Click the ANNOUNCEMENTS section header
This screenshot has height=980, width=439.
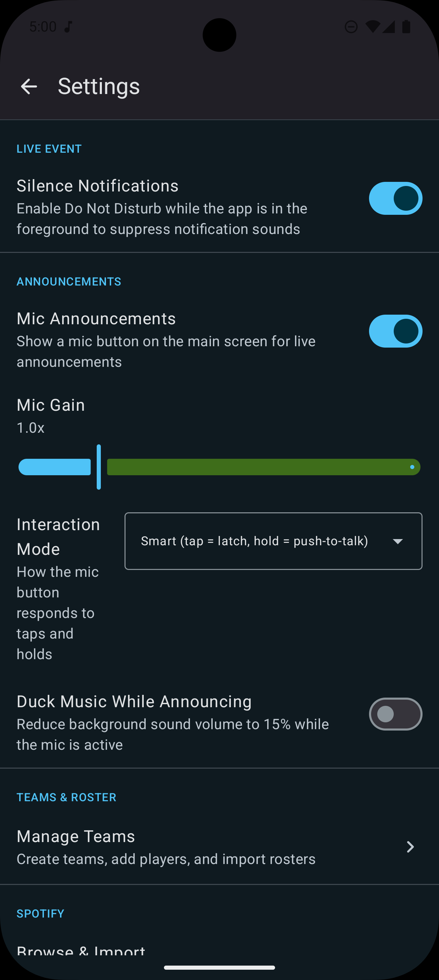pyautogui.click(x=68, y=281)
